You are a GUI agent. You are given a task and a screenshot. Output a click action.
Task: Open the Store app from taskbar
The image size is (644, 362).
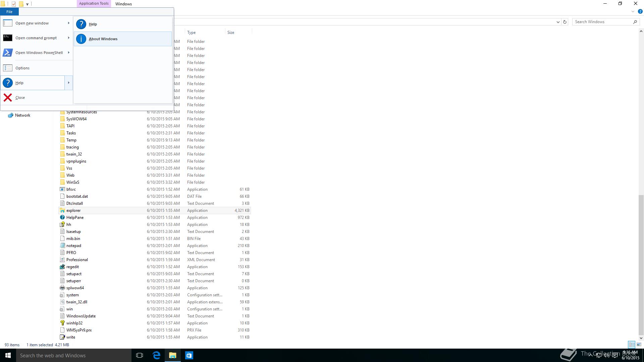[189, 355]
